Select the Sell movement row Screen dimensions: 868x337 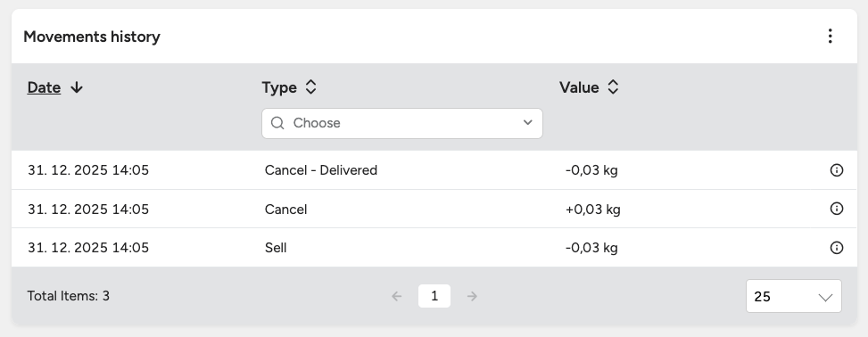[x=434, y=247]
